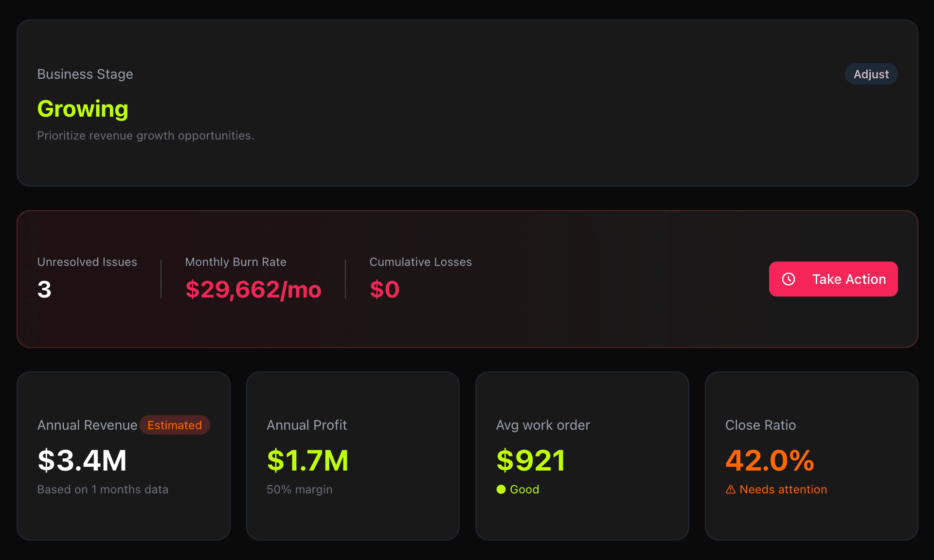The image size is (934, 560).
Task: Open the Unresolved Issues count showing 3
Action: coord(44,289)
